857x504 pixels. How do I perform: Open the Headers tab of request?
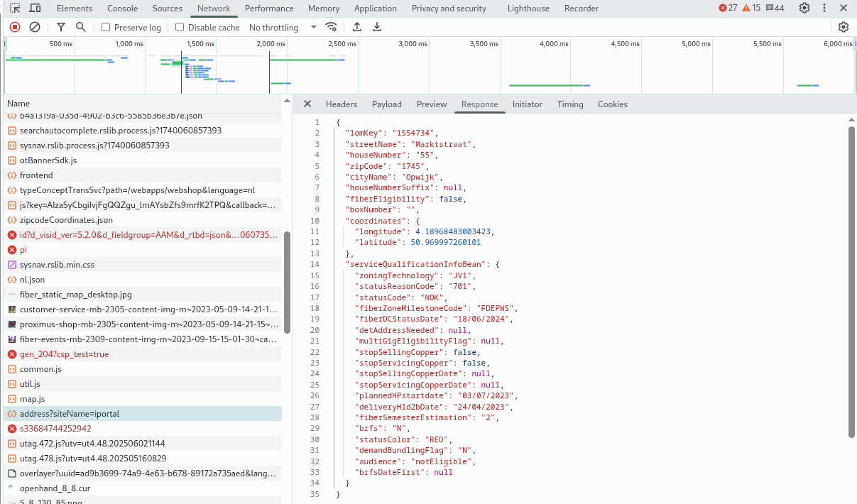pos(342,104)
